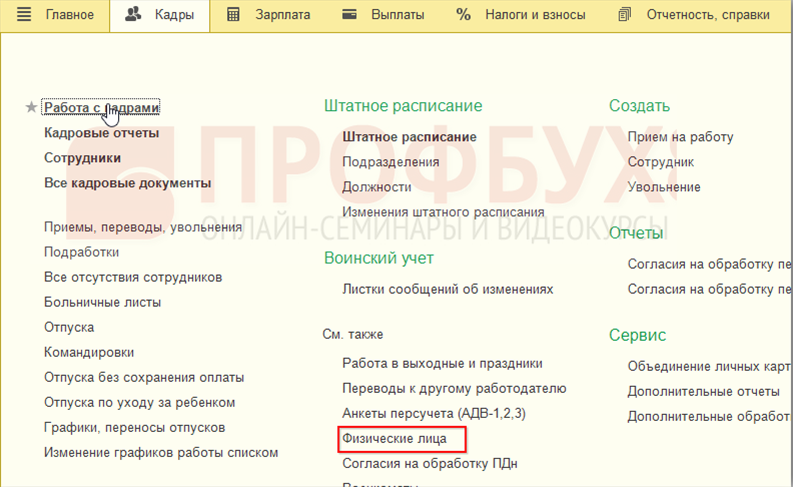Click the hamburger icon on Главное tab
The height and width of the screenshot is (487, 793).
[25, 15]
